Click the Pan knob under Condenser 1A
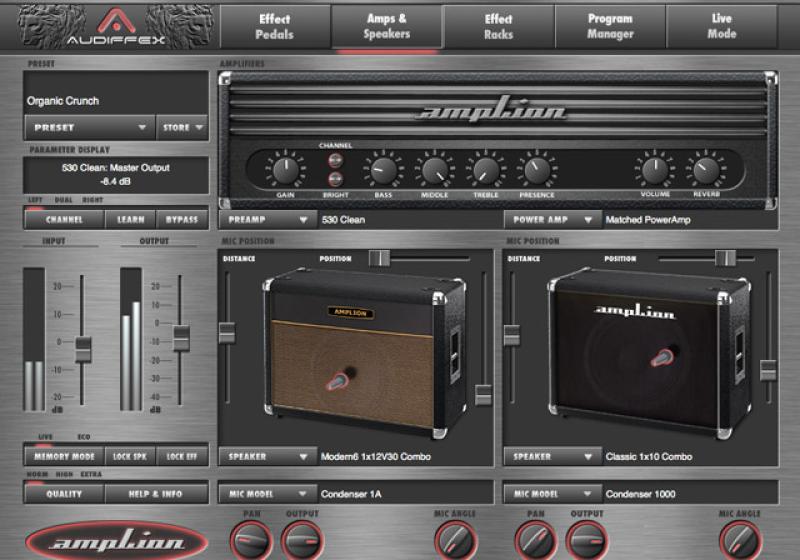The image size is (800, 560). coord(251,540)
